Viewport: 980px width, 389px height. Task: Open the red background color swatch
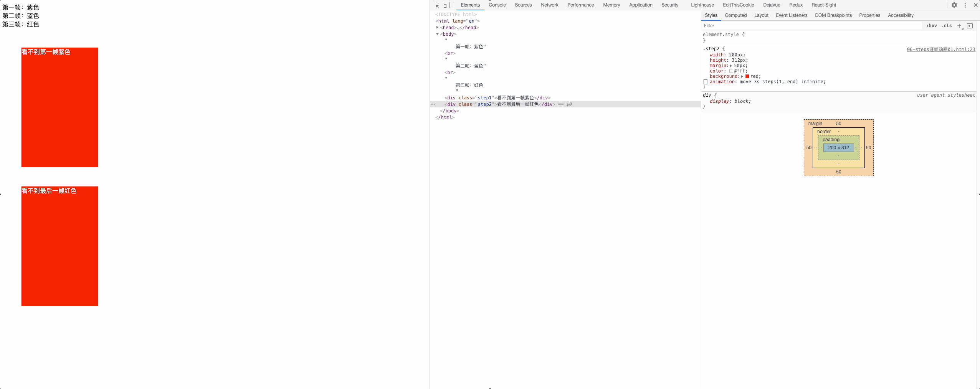(747, 76)
